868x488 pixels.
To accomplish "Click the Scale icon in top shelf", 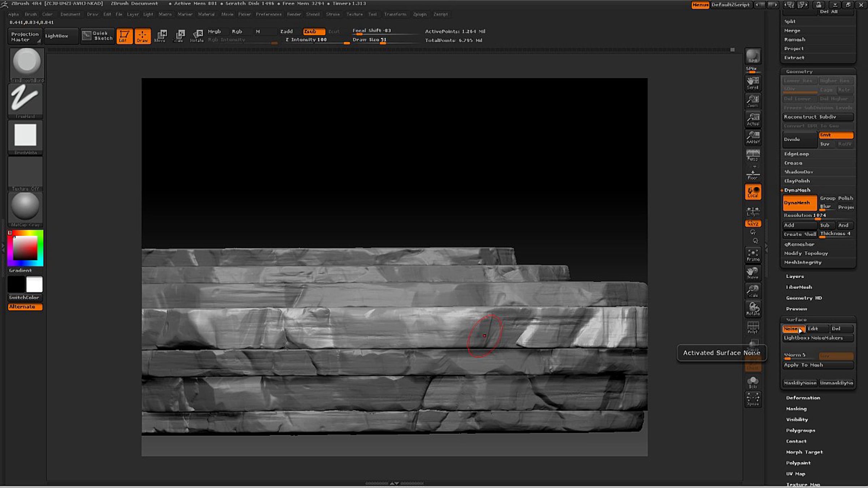I will [x=179, y=36].
